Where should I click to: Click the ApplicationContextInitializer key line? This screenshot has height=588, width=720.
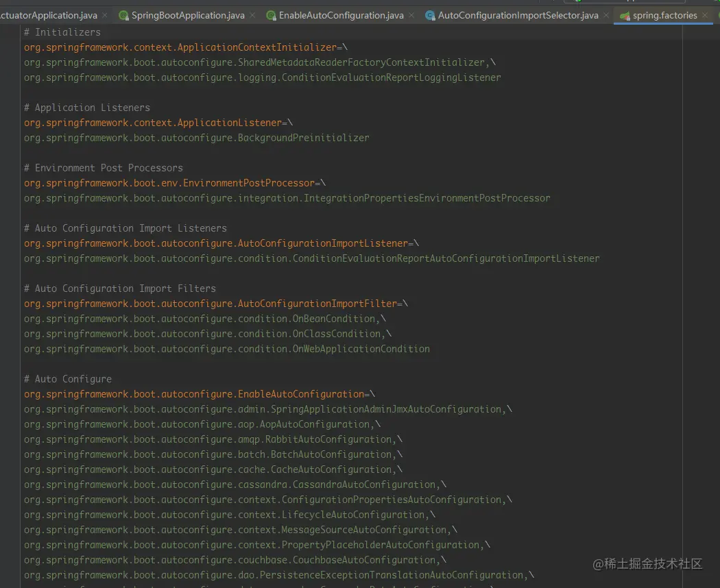click(x=186, y=47)
